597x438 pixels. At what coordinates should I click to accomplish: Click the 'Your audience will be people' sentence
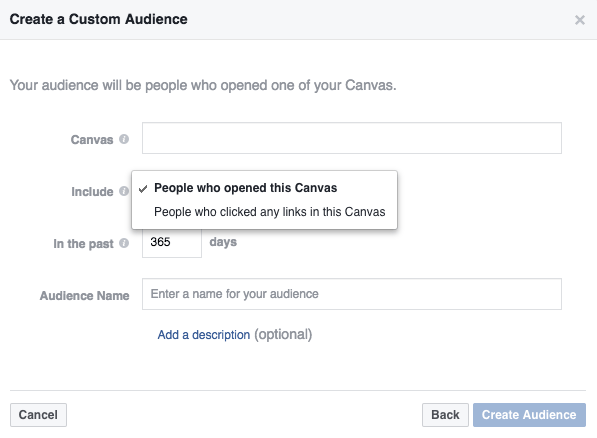click(x=203, y=85)
